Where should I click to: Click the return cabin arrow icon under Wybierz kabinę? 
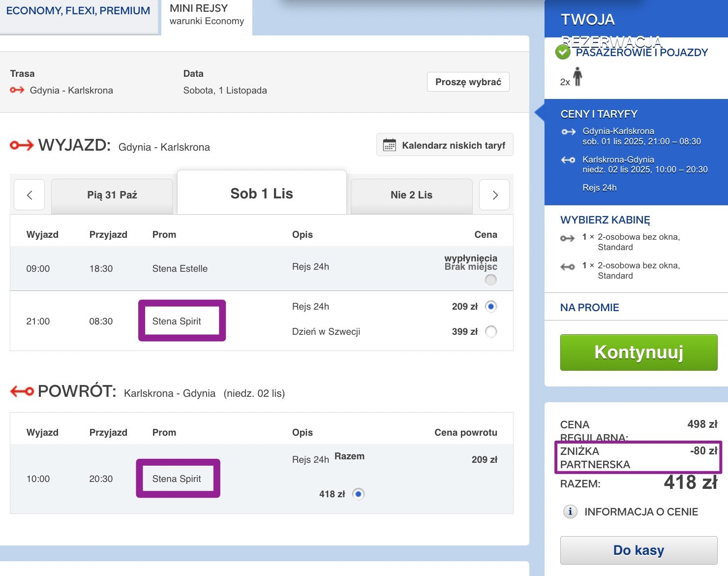(x=568, y=267)
